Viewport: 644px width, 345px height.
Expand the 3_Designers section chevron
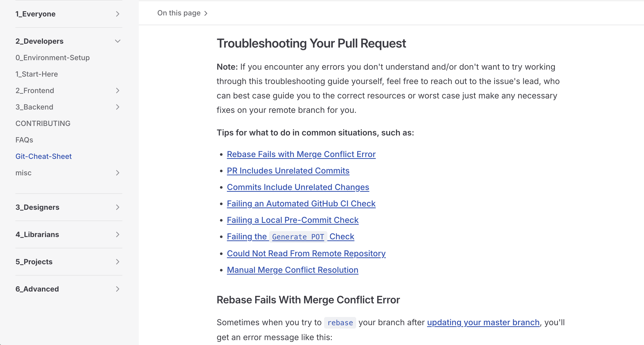(x=117, y=207)
